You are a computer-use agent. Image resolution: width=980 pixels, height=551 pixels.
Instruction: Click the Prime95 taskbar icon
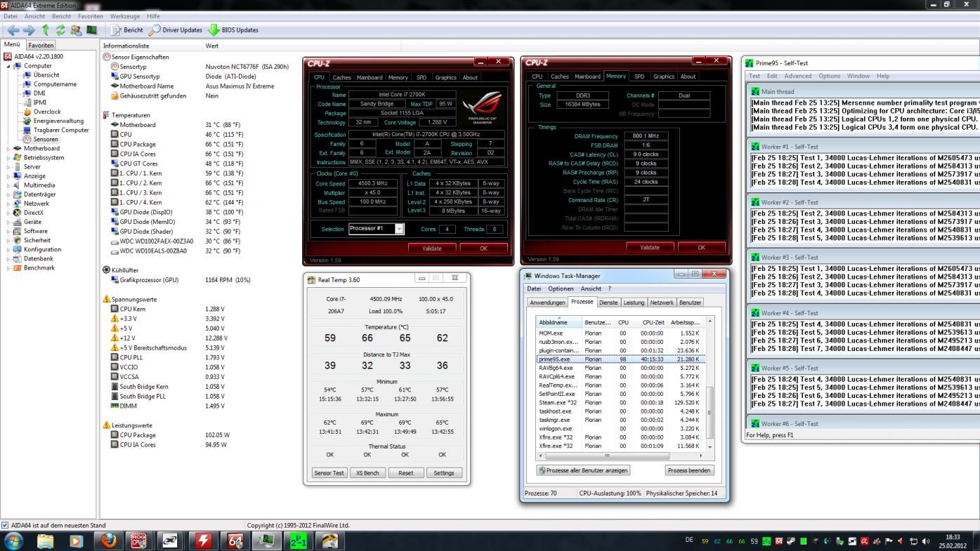point(299,540)
